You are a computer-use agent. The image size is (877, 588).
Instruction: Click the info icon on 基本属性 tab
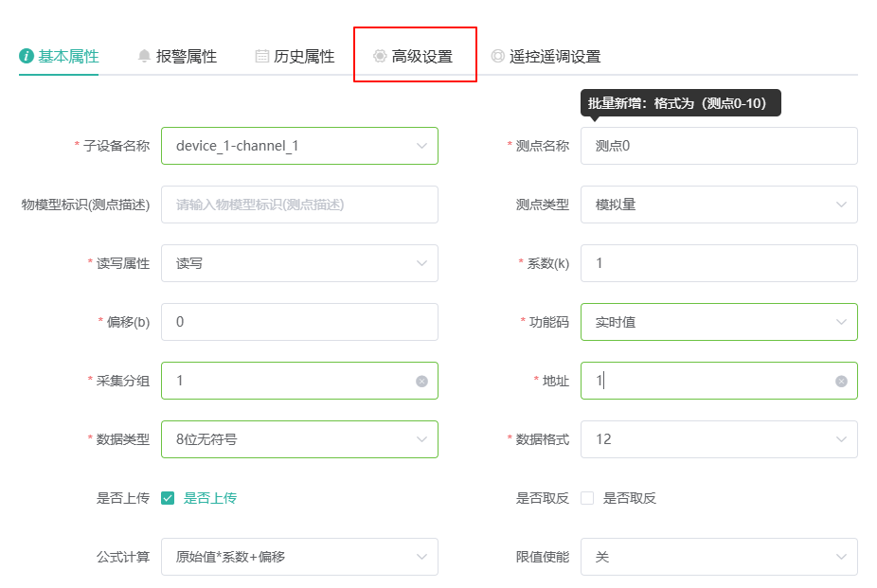(x=27, y=56)
